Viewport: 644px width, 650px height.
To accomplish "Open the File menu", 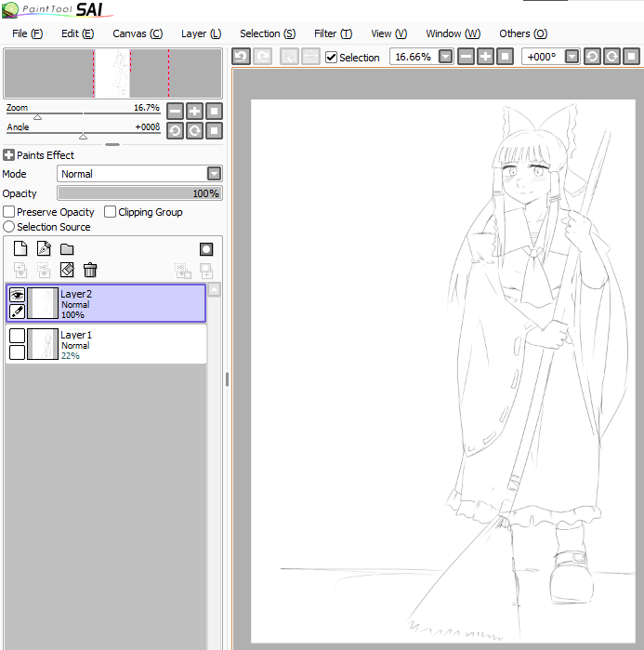I will click(27, 33).
